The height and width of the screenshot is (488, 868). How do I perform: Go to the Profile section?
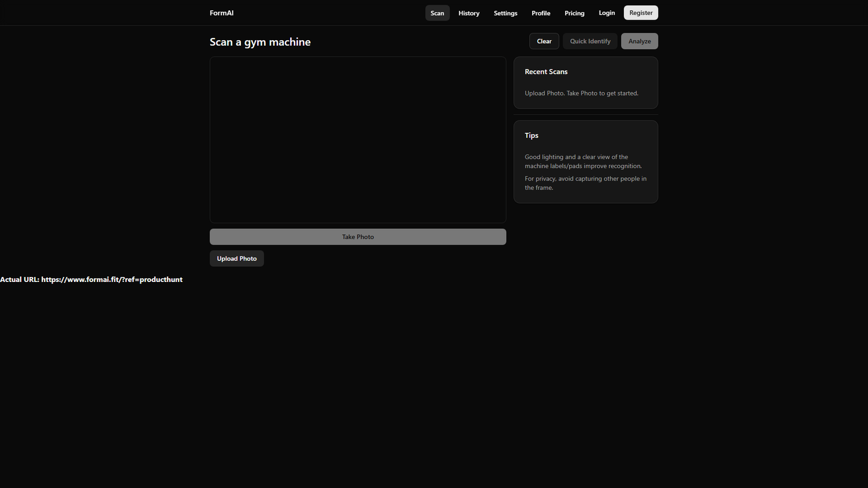point(540,12)
